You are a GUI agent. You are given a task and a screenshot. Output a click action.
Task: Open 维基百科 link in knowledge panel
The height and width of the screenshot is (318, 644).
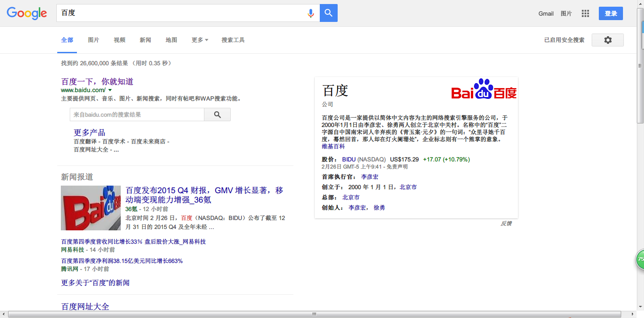[x=333, y=146]
